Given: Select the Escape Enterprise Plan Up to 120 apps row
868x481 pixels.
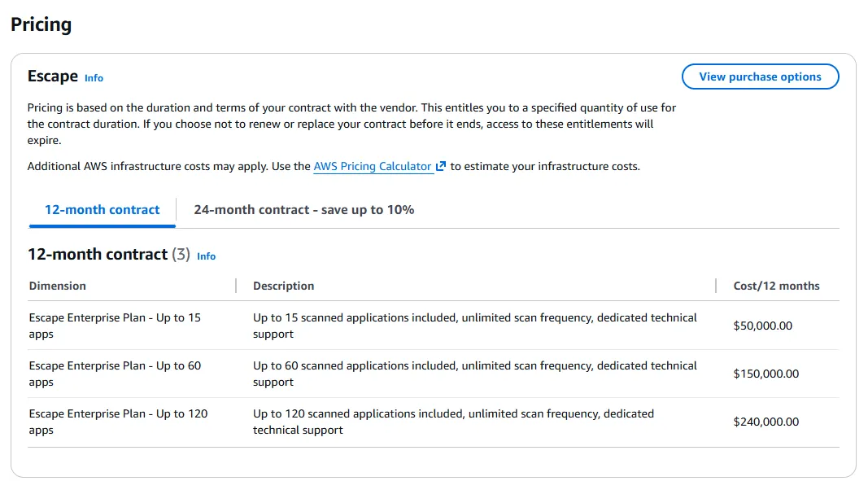Looking at the screenshot, I should coord(118,422).
